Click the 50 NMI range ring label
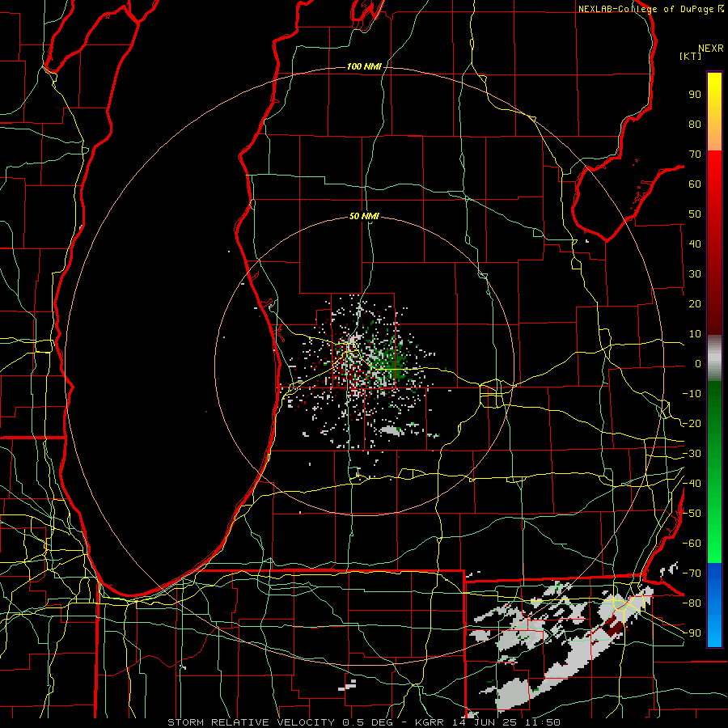The height and width of the screenshot is (728, 728). click(x=364, y=216)
